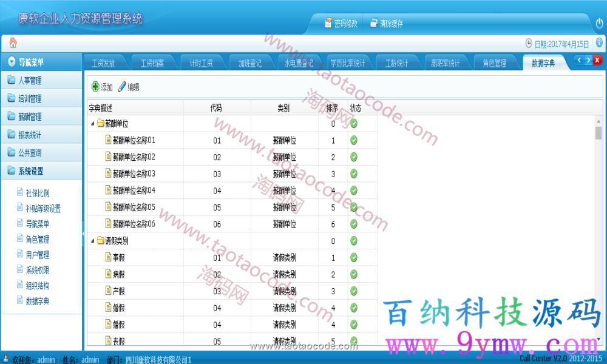Image resolution: width=607 pixels, height=364 pixels.
Task: Toggle the green status icon for 事假 row
Action: point(354,258)
